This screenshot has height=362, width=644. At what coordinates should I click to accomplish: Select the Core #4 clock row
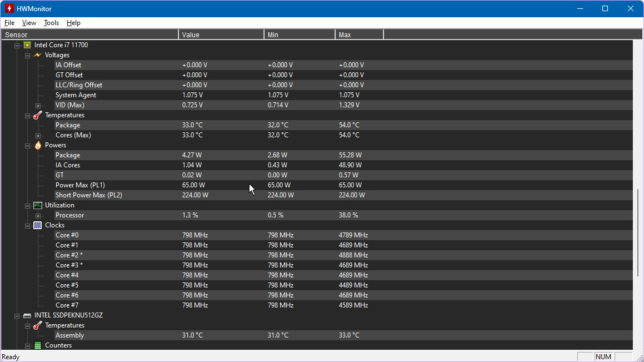point(344,275)
